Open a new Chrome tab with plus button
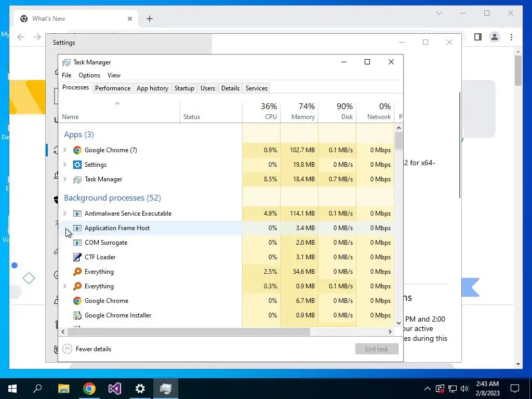Viewport: 532px width, 399px height. (150, 19)
